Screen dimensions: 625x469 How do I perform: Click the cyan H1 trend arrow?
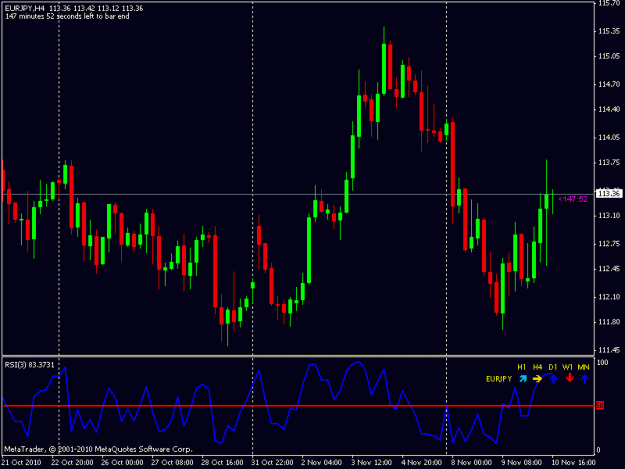523,379
